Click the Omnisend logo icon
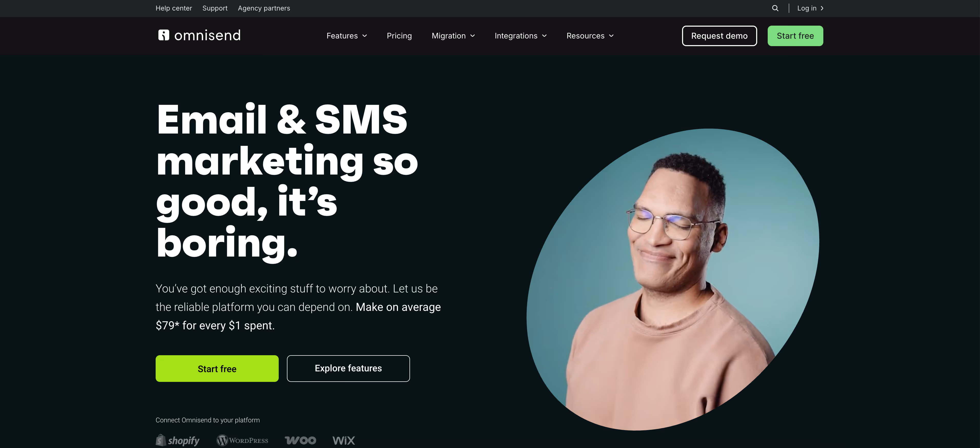Screen dimensions: 980x448 (x=164, y=35)
